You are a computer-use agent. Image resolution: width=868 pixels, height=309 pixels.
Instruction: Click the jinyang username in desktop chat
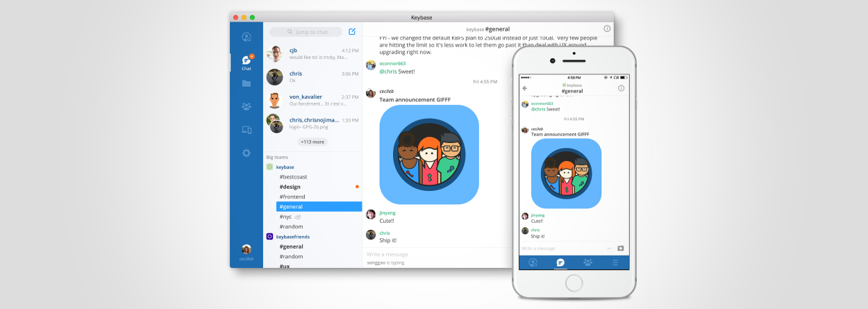[x=387, y=212]
